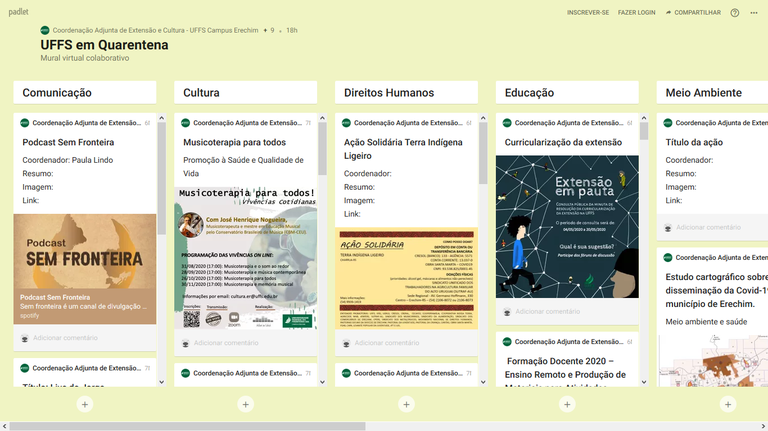This screenshot has width=768, height=431.
Task: Share the board via COMPARTILHAR
Action: (x=692, y=13)
